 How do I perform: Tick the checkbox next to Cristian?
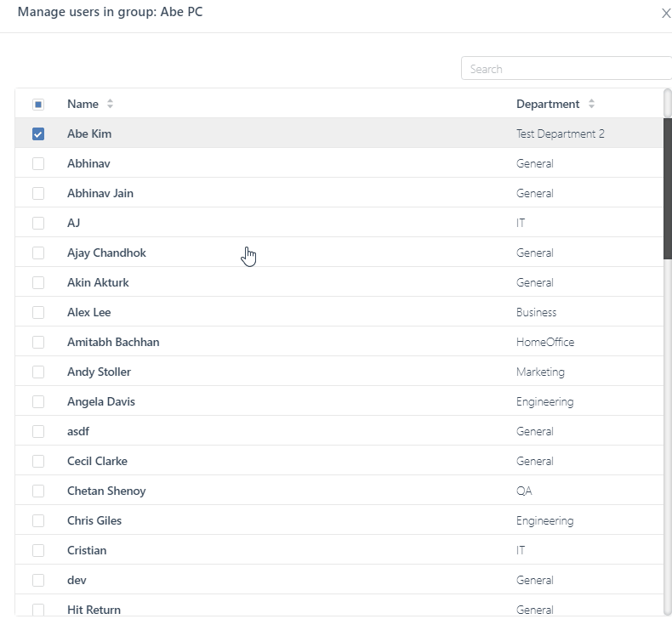coord(38,551)
